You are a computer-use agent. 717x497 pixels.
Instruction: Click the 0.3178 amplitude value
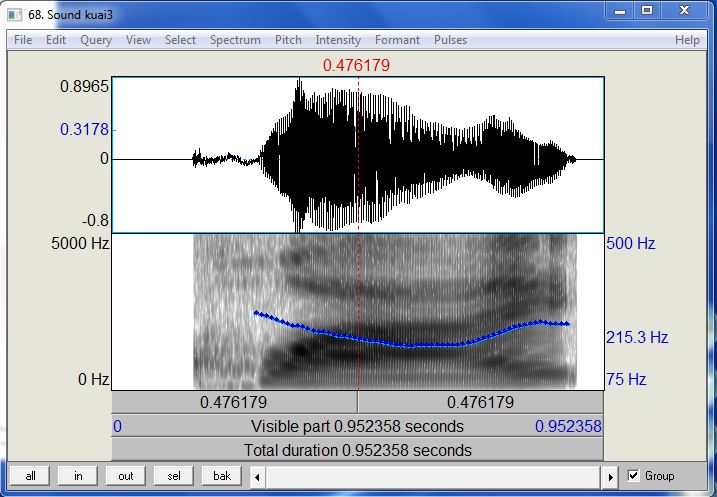click(85, 129)
